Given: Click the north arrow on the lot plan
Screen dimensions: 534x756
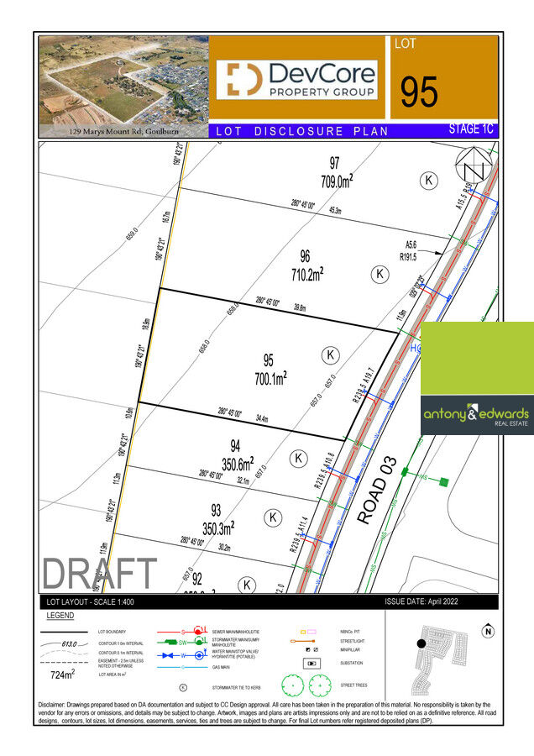Looking at the screenshot, I should click(474, 165).
